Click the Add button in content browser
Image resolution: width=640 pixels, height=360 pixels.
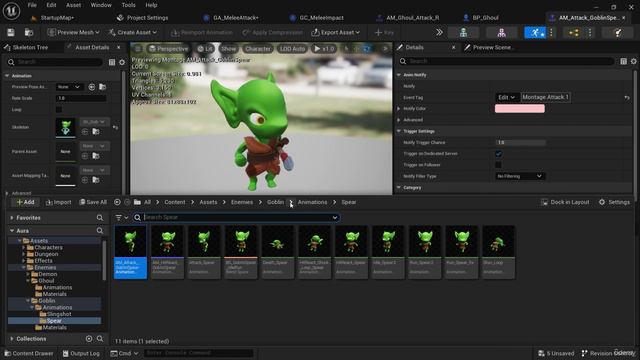(x=25, y=202)
